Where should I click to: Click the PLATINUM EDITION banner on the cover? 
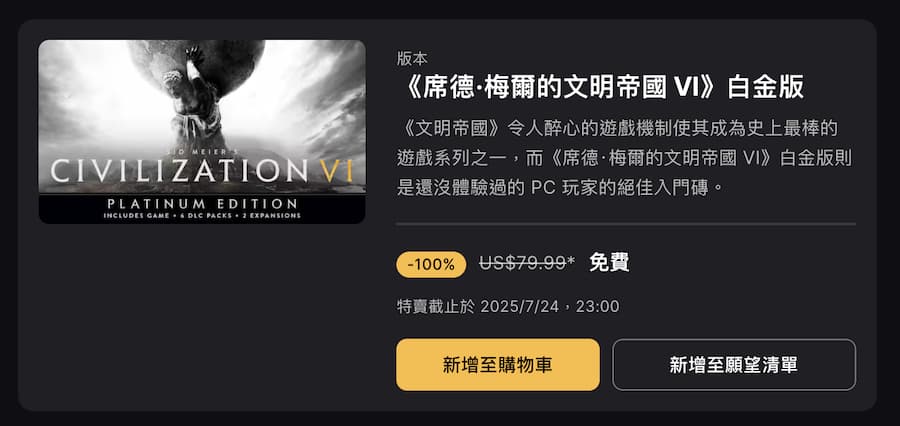202,203
